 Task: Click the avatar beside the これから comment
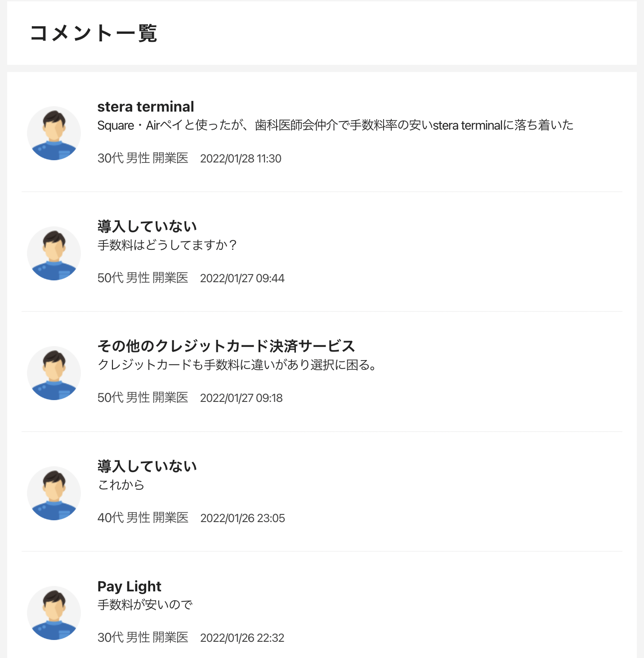(x=54, y=493)
